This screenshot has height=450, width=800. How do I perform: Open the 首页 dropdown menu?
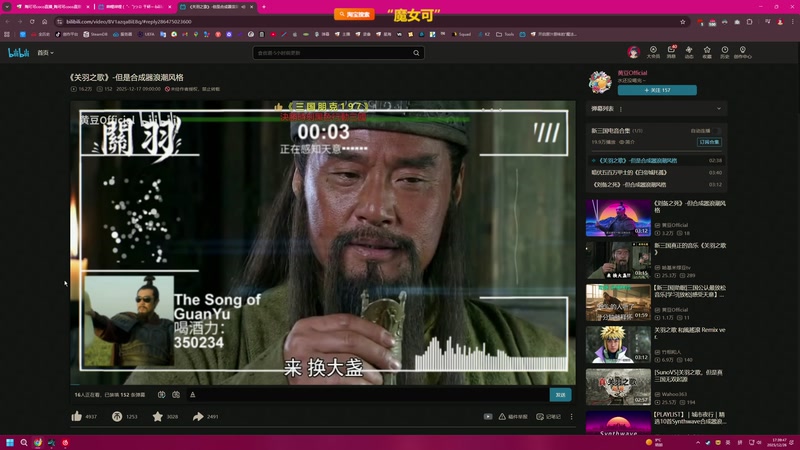click(x=45, y=53)
